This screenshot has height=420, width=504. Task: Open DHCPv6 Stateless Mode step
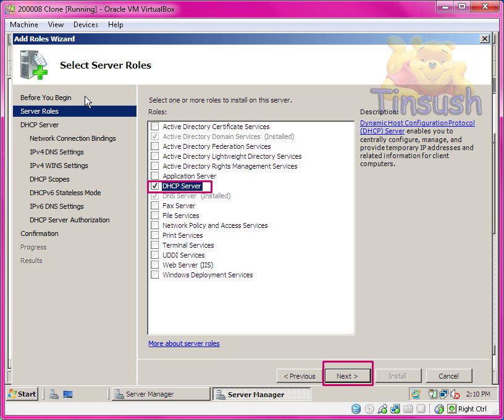click(65, 193)
